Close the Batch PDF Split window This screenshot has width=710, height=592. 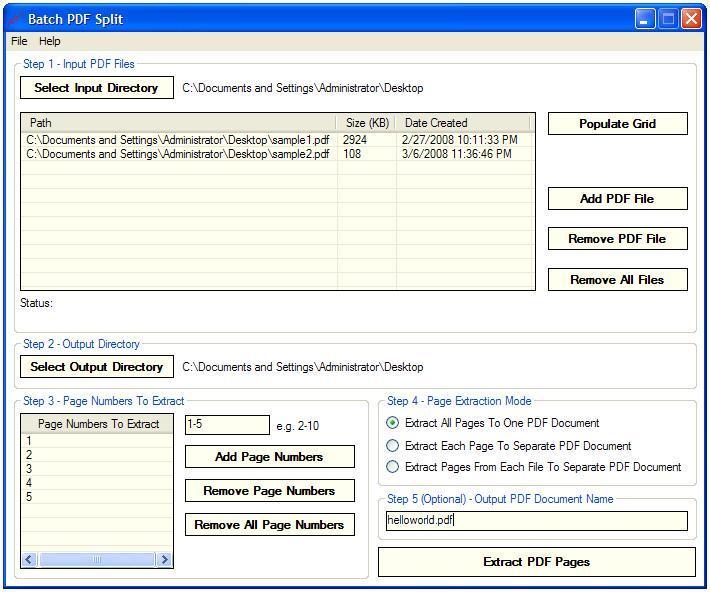point(691,19)
